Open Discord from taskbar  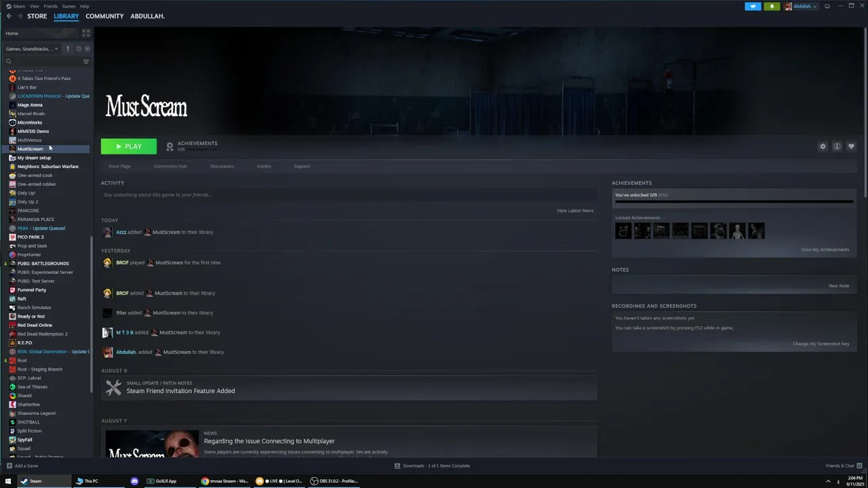click(134, 481)
